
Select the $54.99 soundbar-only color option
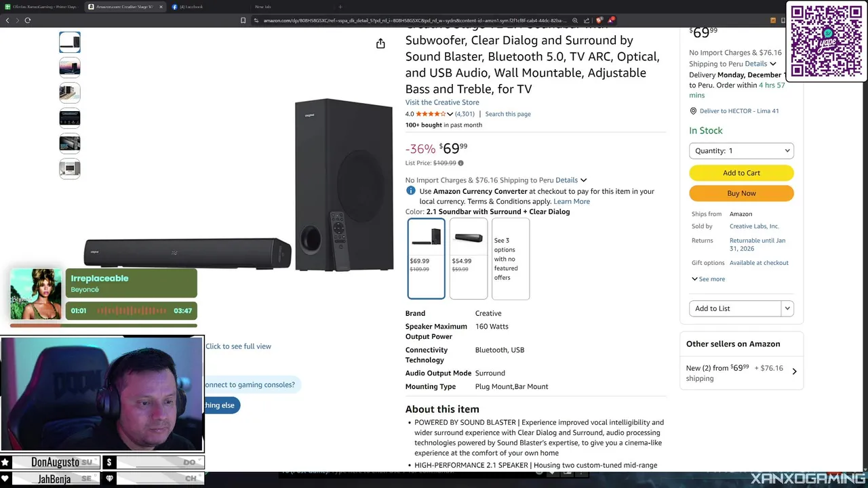469,258
